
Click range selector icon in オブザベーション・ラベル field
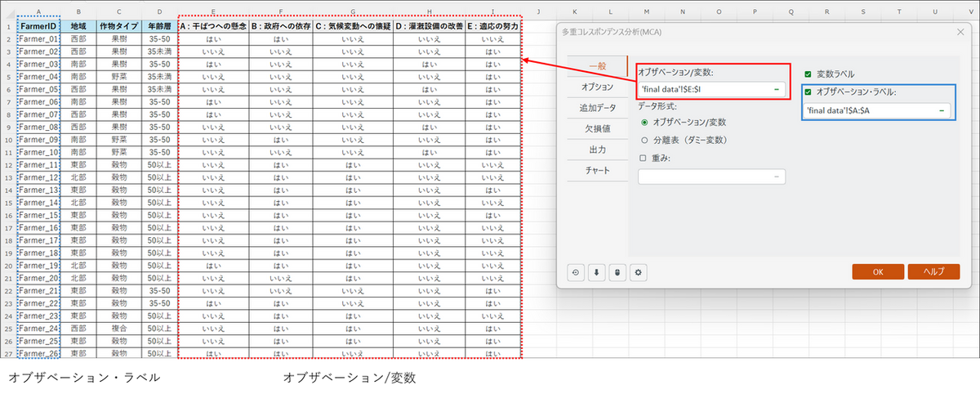(942, 110)
